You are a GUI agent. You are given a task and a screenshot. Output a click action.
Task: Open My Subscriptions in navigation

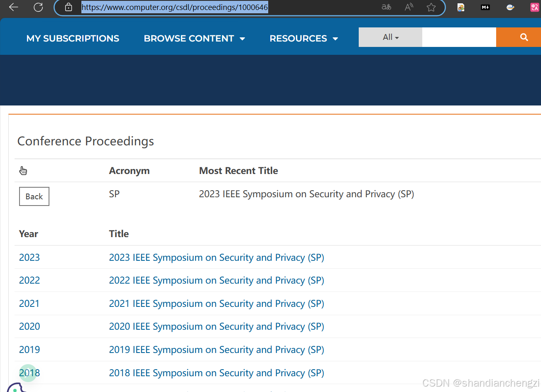point(73,39)
